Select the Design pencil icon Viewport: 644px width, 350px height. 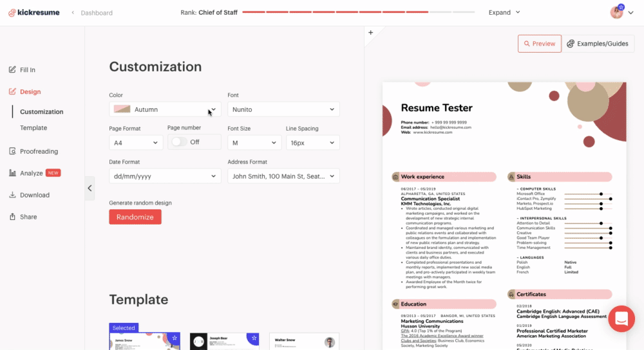[x=12, y=91]
